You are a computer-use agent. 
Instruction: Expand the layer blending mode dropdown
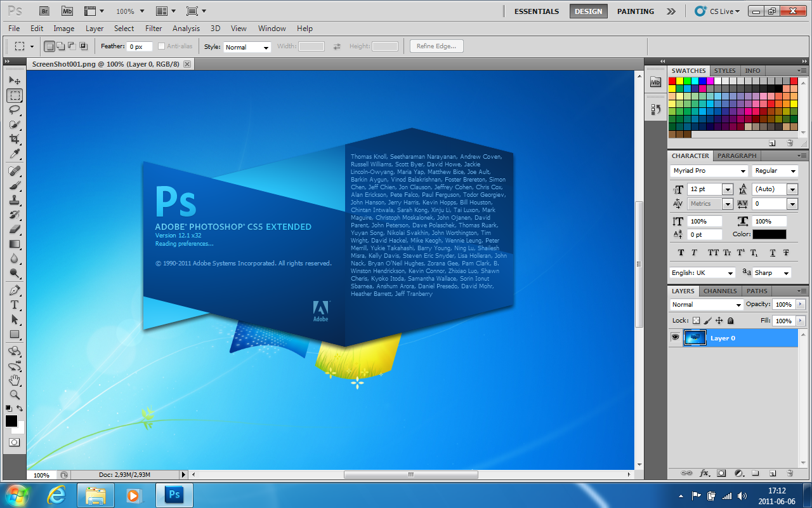706,305
